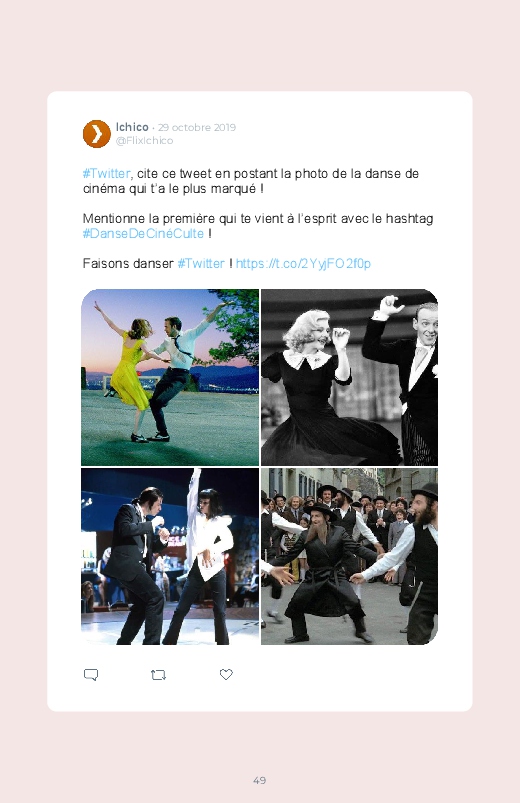Click the reply speech bubble icon
This screenshot has height=803, width=520.
[91, 674]
